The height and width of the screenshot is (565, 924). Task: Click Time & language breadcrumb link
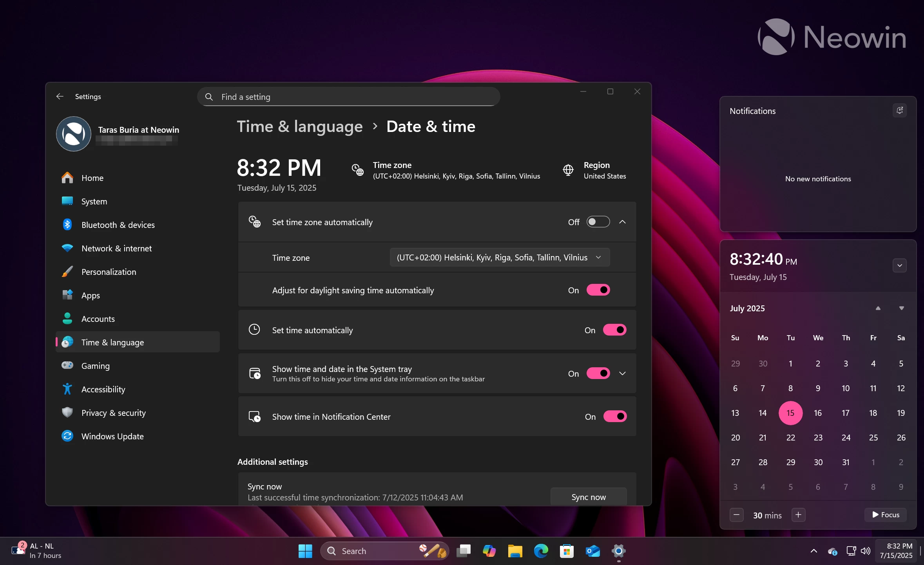coord(300,126)
